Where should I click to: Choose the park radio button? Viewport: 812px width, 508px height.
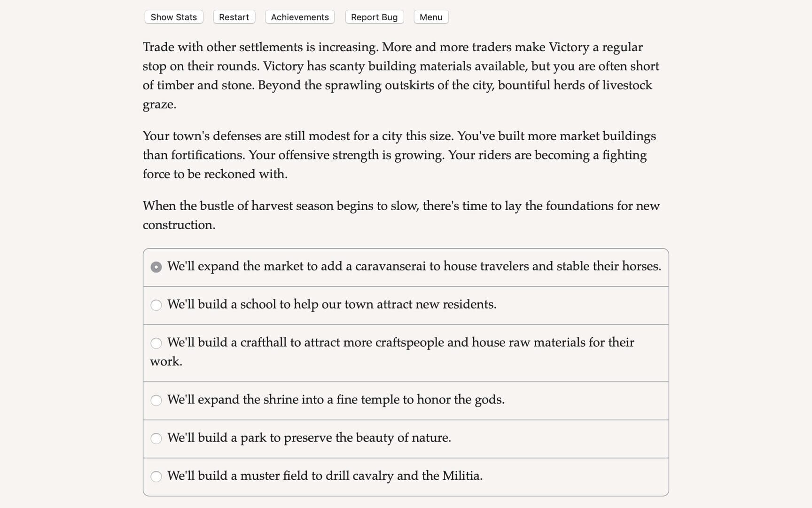pos(156,438)
